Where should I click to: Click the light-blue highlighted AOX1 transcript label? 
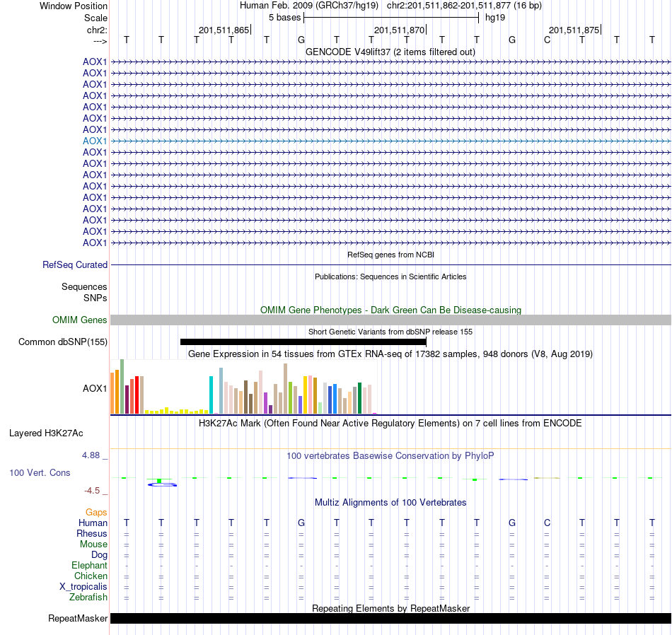click(x=95, y=141)
